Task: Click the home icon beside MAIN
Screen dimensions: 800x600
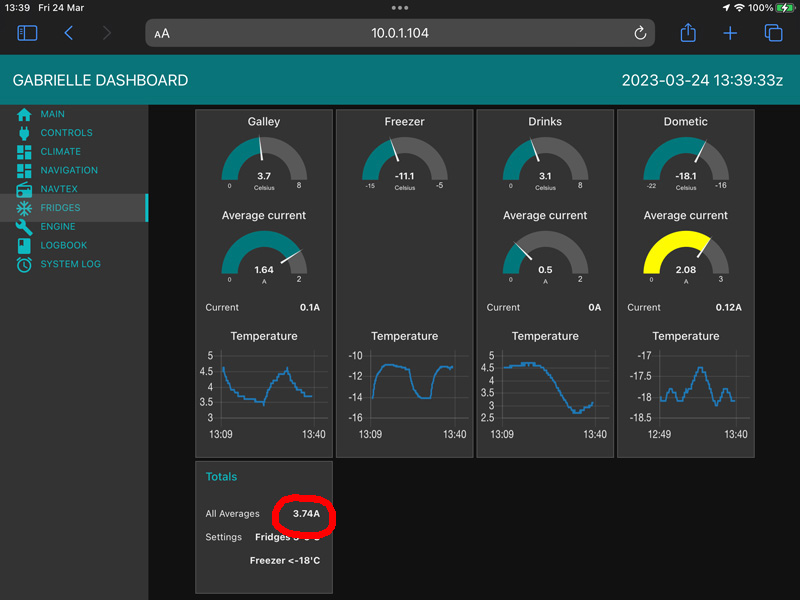Action: tap(24, 114)
